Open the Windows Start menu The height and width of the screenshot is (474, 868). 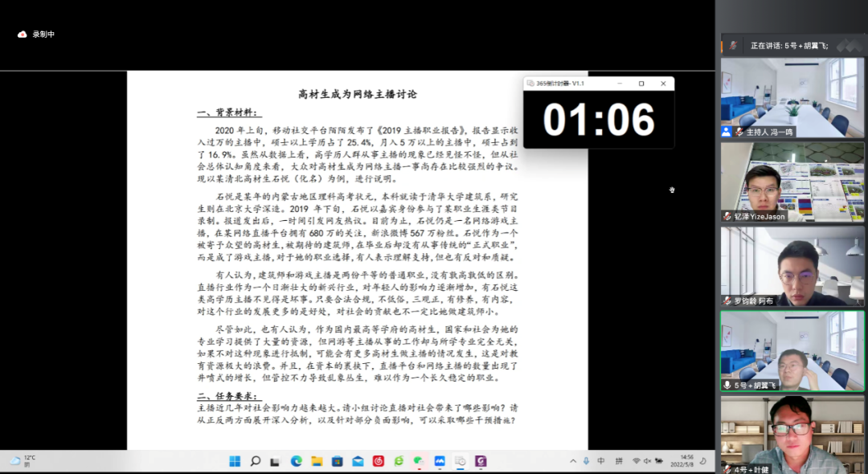235,461
